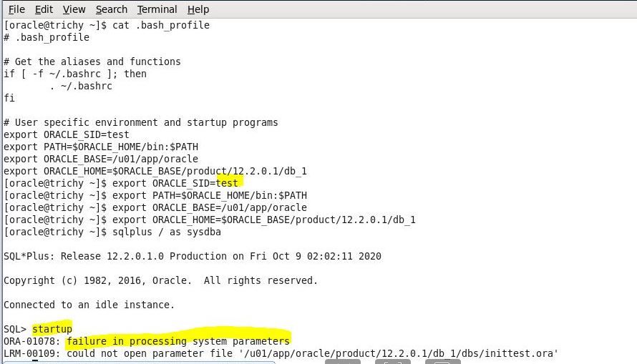Click the '# User specific environment' comment line

140,122
